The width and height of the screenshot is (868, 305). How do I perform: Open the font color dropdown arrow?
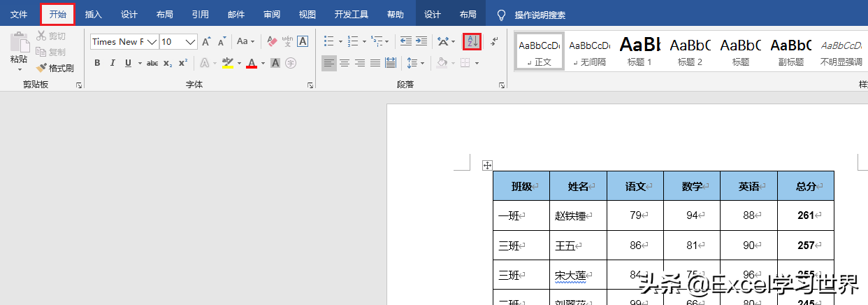pos(263,63)
